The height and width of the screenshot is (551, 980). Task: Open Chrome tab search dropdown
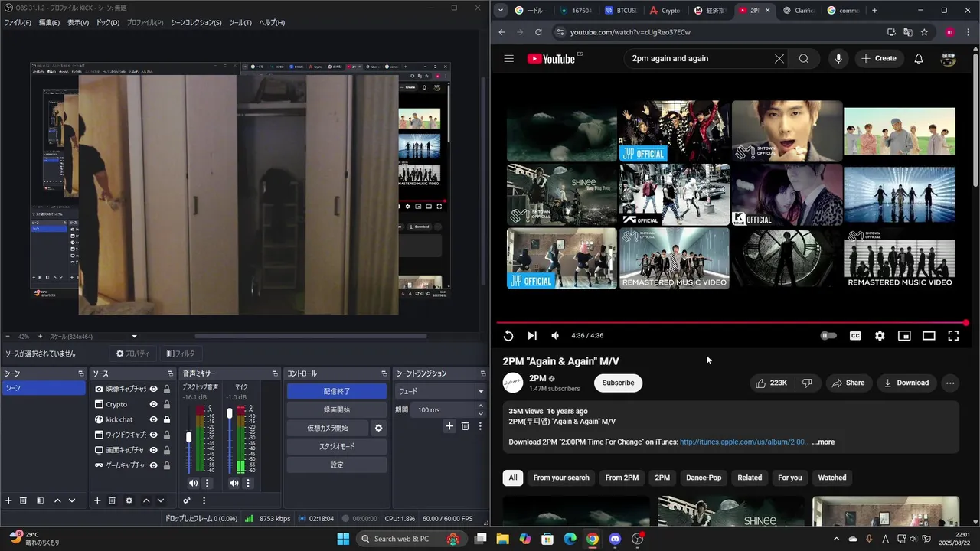501,11
